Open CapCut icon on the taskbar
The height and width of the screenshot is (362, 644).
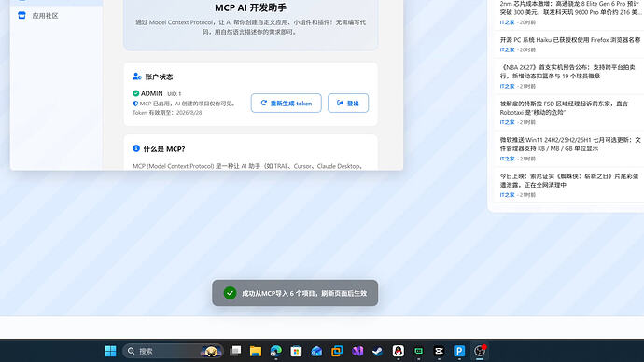pos(439,351)
